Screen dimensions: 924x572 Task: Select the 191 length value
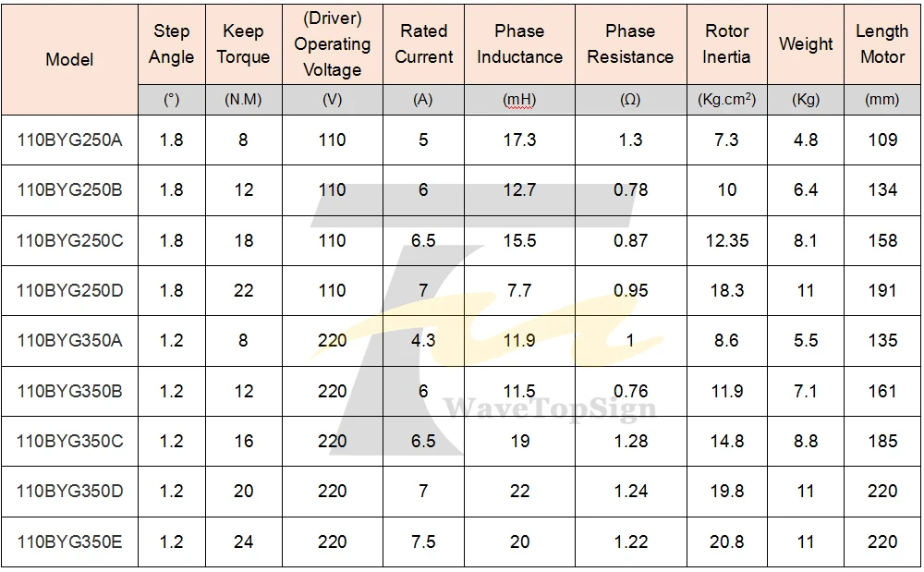point(882,290)
